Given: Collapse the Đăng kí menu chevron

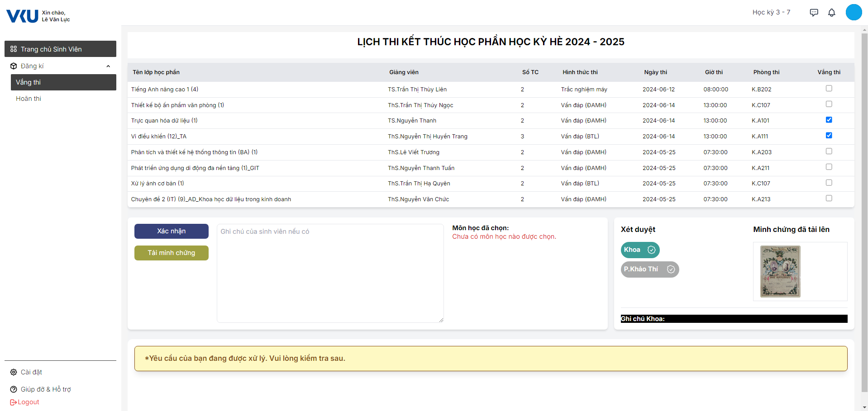Looking at the screenshot, I should [x=108, y=66].
